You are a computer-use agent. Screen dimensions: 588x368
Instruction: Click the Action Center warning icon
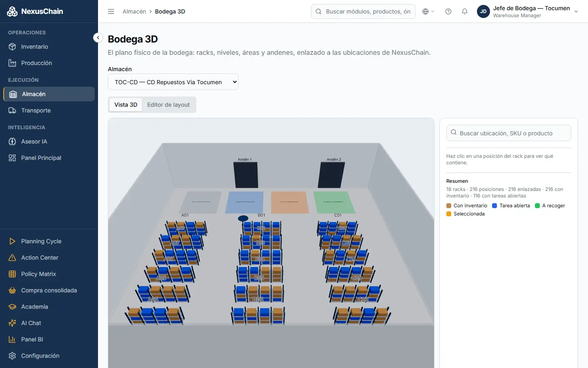pyautogui.click(x=12, y=258)
